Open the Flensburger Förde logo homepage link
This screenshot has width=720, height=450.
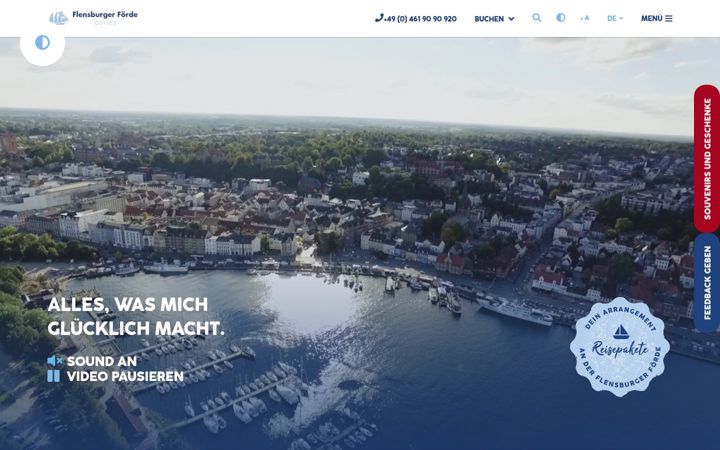point(94,18)
